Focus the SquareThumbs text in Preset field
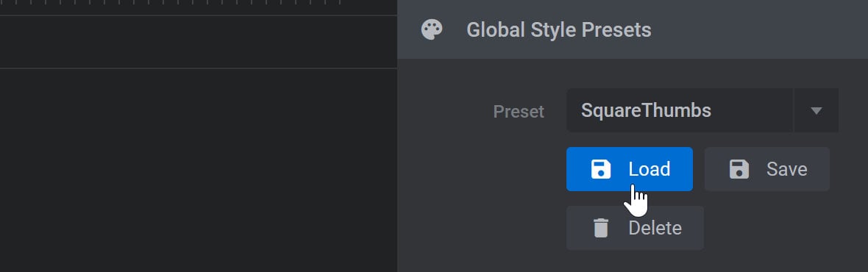This screenshot has height=272, width=868. [646, 110]
